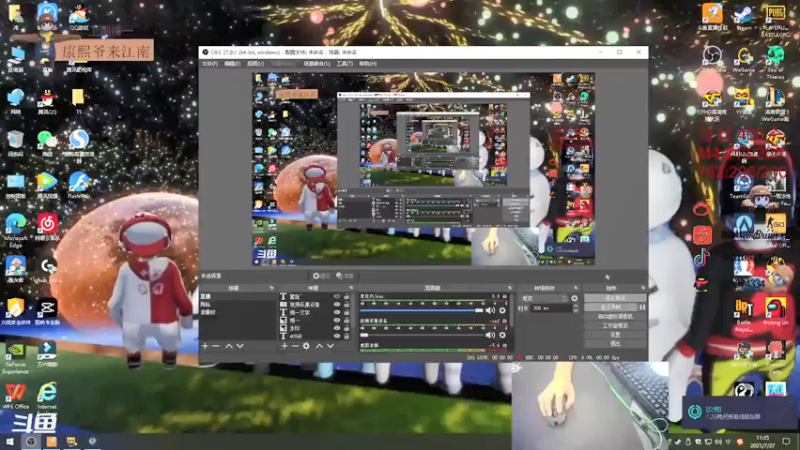
Task: Pop out the sources panel with its dock icon
Action: pyautogui.click(x=351, y=288)
